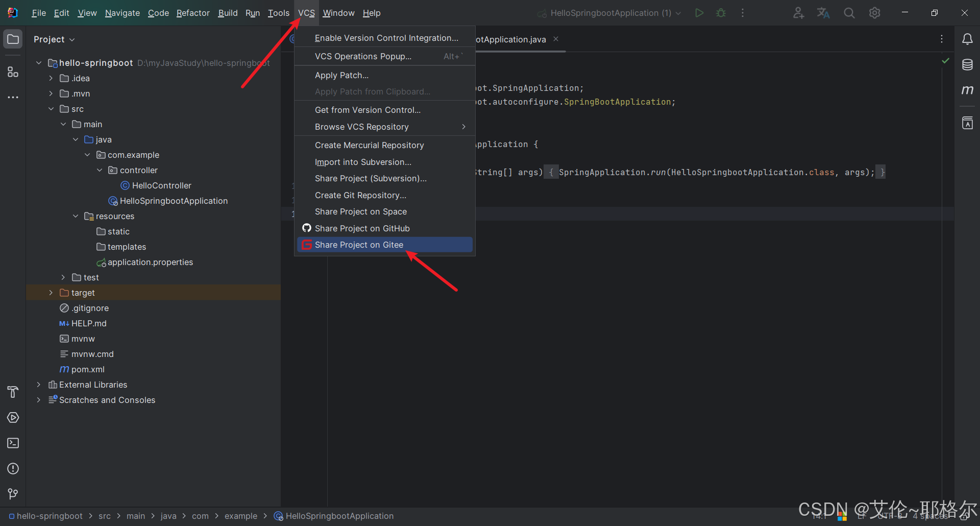Close the HelloSpringbootApplication.java tab
This screenshot has height=526, width=980.
pos(556,39)
